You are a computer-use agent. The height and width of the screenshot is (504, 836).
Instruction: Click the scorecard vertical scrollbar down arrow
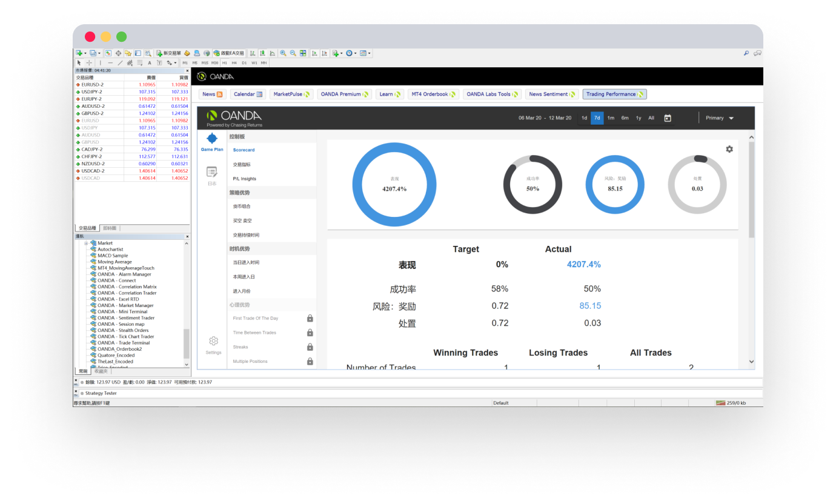coord(751,362)
